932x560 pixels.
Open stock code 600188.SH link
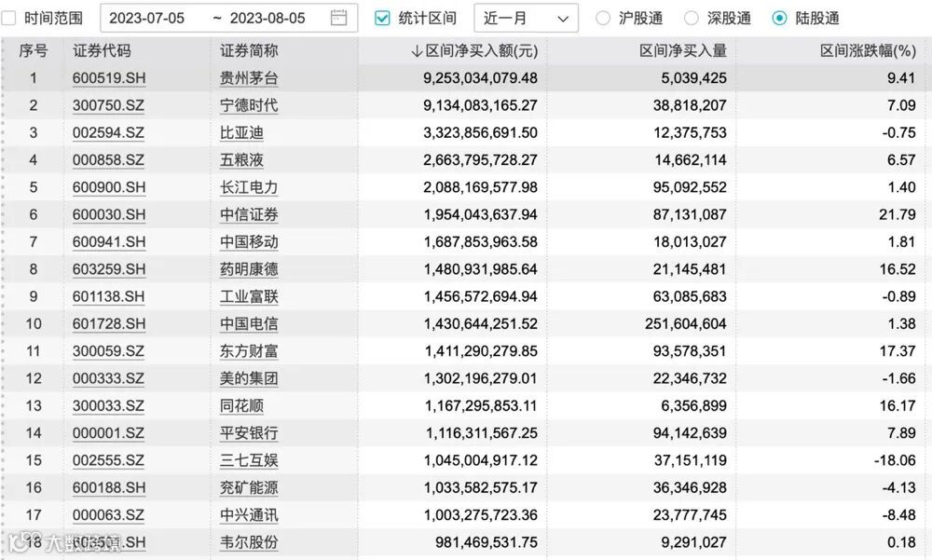tap(109, 488)
